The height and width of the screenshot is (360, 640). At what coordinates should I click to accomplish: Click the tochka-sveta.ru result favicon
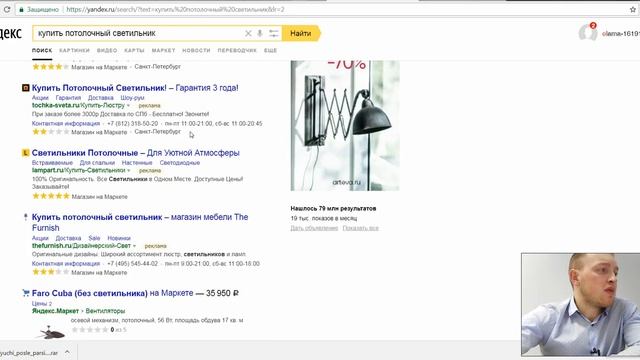coord(25,88)
